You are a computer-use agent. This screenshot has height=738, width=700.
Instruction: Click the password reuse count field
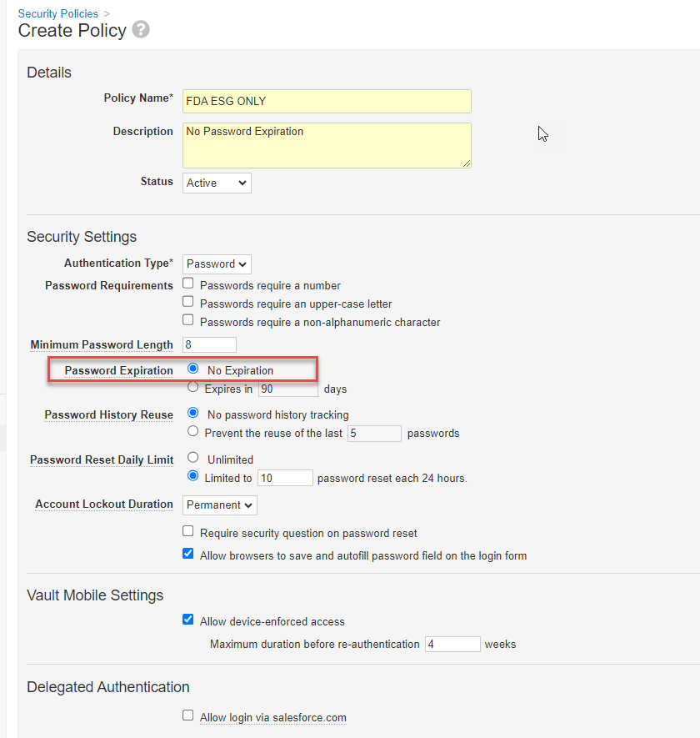(x=374, y=433)
